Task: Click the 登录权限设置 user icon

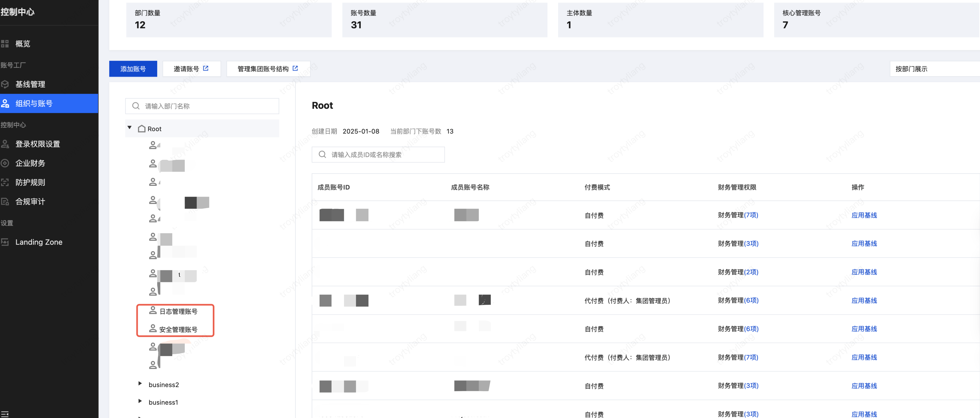Action: (x=5, y=144)
